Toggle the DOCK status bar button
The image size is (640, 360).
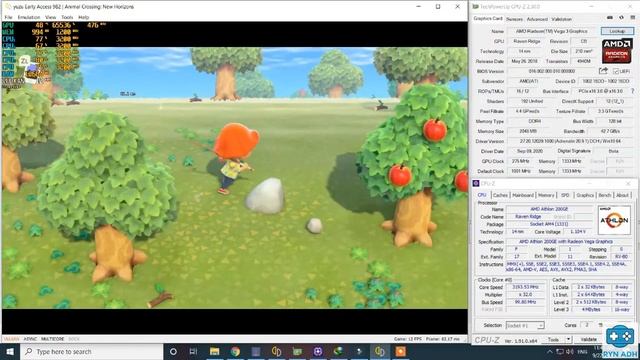pyautogui.click(x=74, y=339)
